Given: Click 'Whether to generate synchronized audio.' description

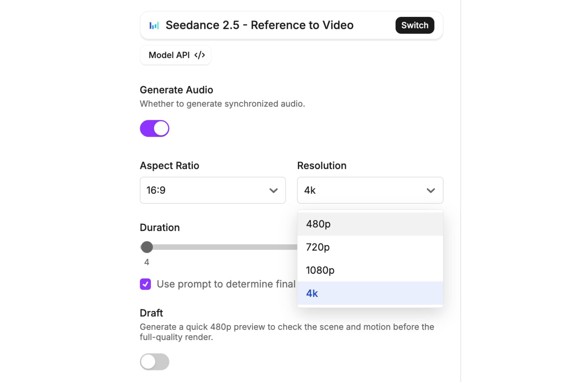Looking at the screenshot, I should (223, 104).
